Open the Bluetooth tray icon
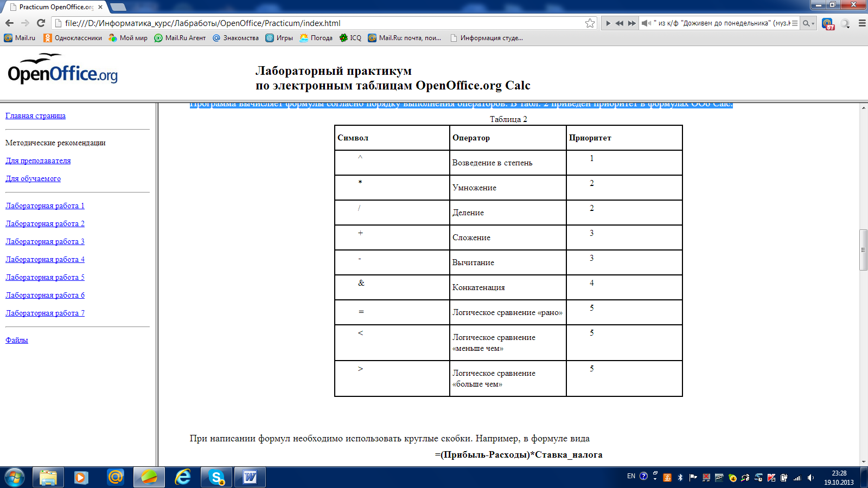868x488 pixels. (x=680, y=478)
